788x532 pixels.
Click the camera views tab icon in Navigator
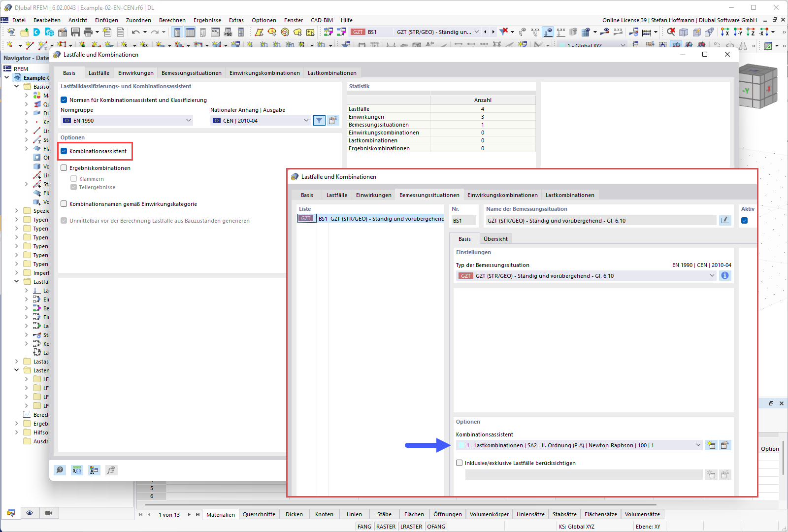pyautogui.click(x=49, y=513)
